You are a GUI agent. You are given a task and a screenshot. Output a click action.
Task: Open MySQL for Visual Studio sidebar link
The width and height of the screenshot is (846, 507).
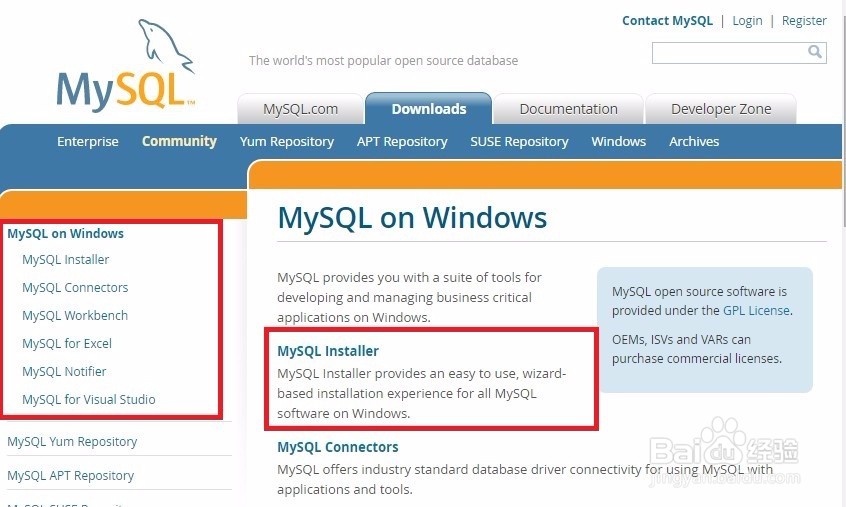click(x=88, y=400)
